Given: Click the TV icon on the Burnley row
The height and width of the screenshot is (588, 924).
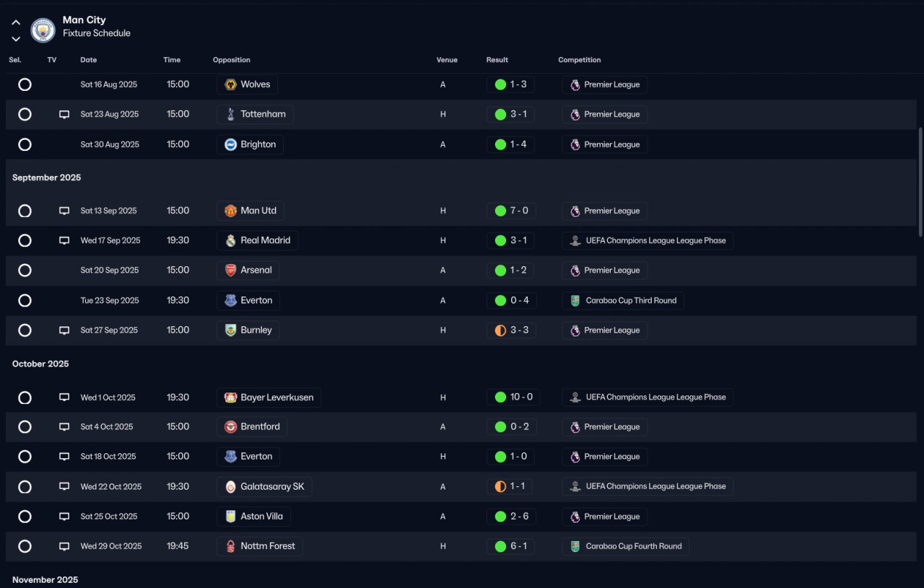Looking at the screenshot, I should click(x=64, y=330).
